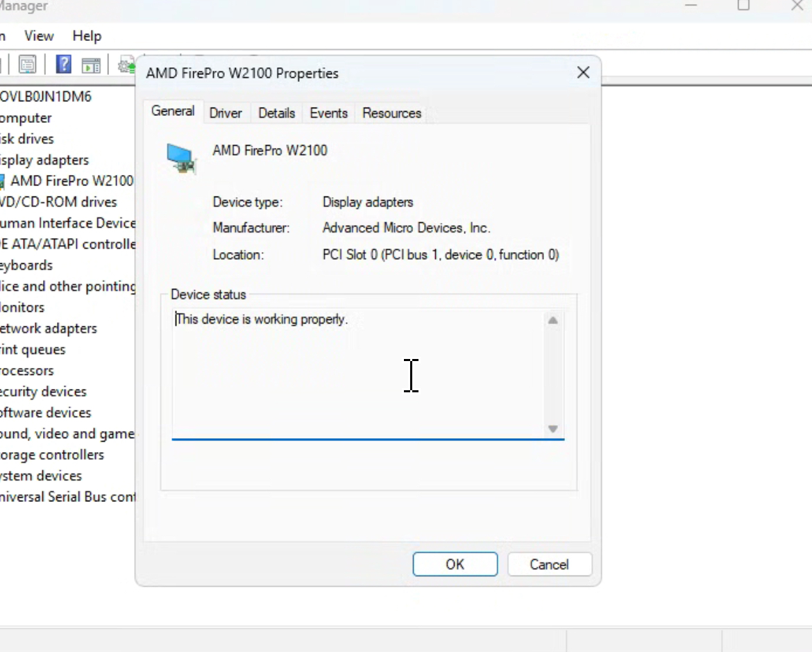
Task: Switch to the Details tab
Action: (276, 113)
